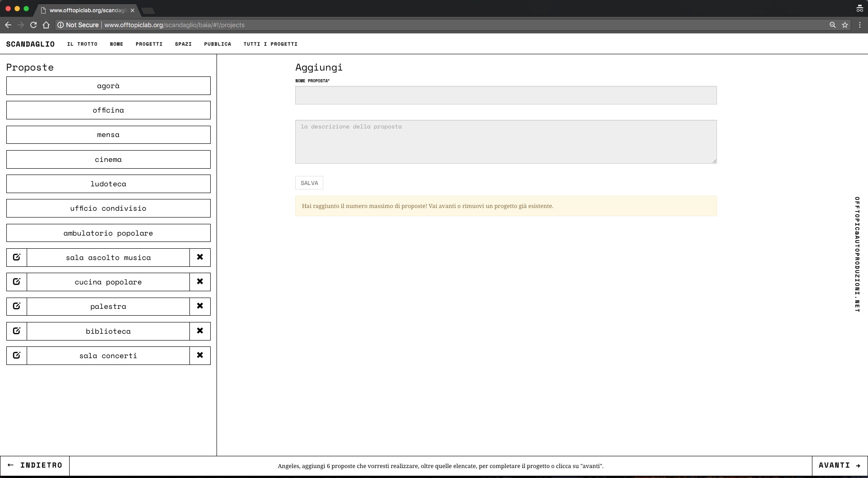Viewport: 868px width, 478px height.
Task: Click the sala ascolto musica label
Action: (108, 257)
